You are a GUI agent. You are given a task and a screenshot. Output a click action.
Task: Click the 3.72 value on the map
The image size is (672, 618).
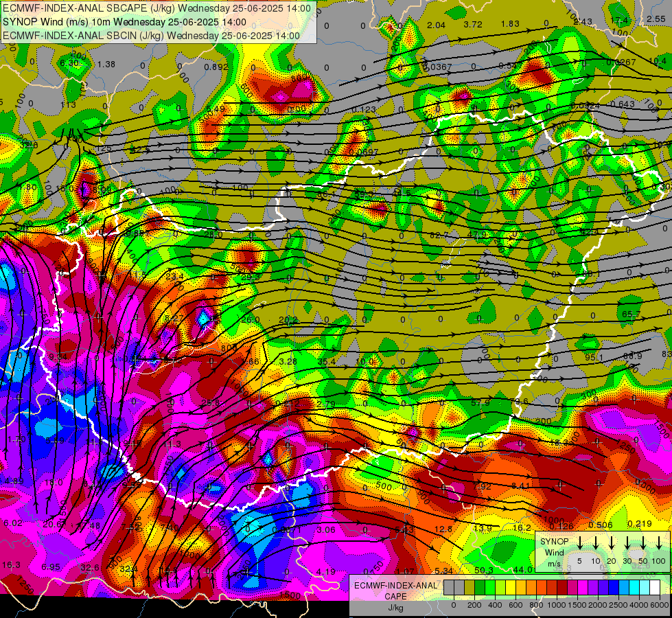click(x=473, y=25)
